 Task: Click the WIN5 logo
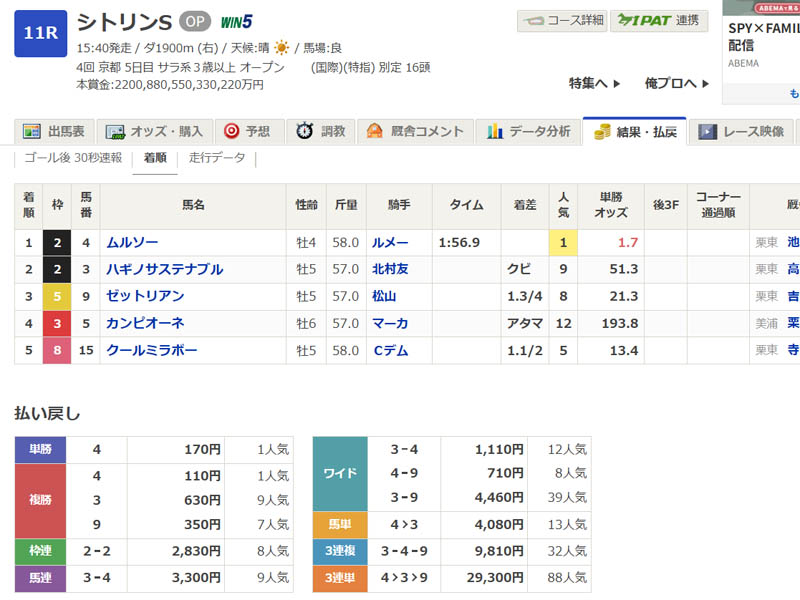[x=234, y=21]
